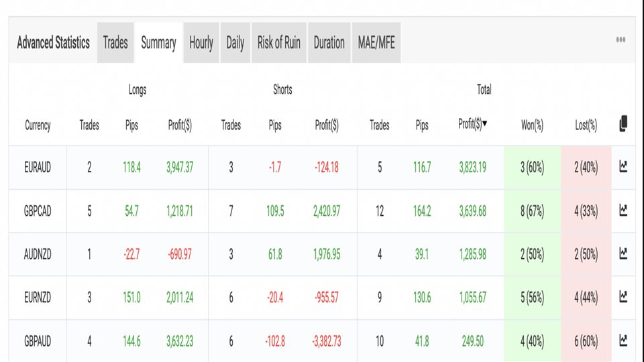Sort by the Lost(%) column header
Screen dimensions: 644x362
tap(586, 125)
